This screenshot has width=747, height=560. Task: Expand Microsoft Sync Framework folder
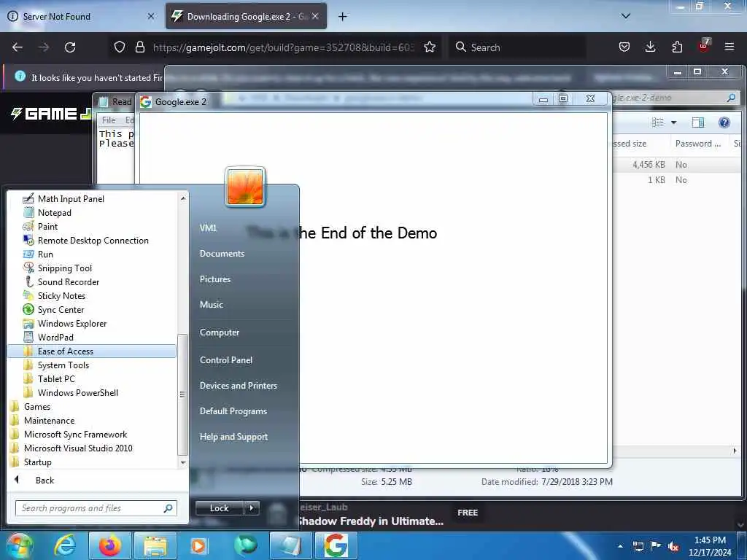click(x=75, y=434)
